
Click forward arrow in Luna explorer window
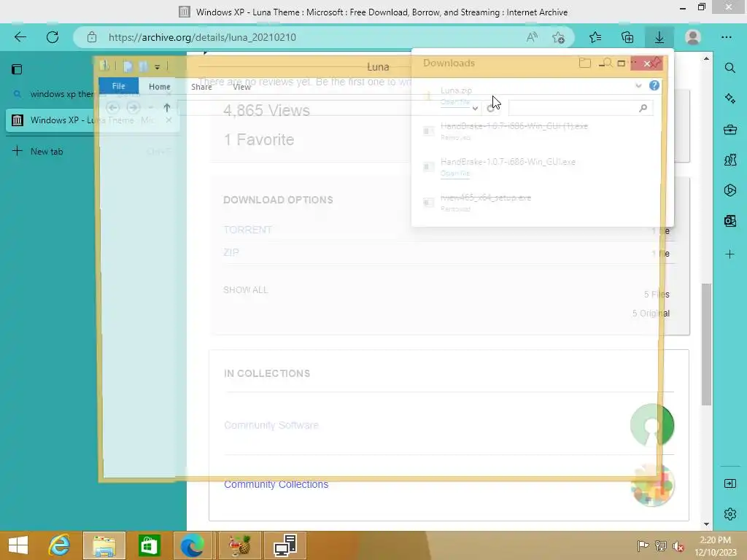(133, 108)
